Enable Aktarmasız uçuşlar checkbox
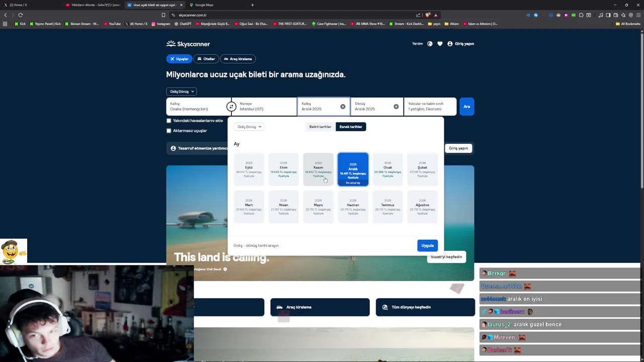644x362 pixels. [169, 131]
